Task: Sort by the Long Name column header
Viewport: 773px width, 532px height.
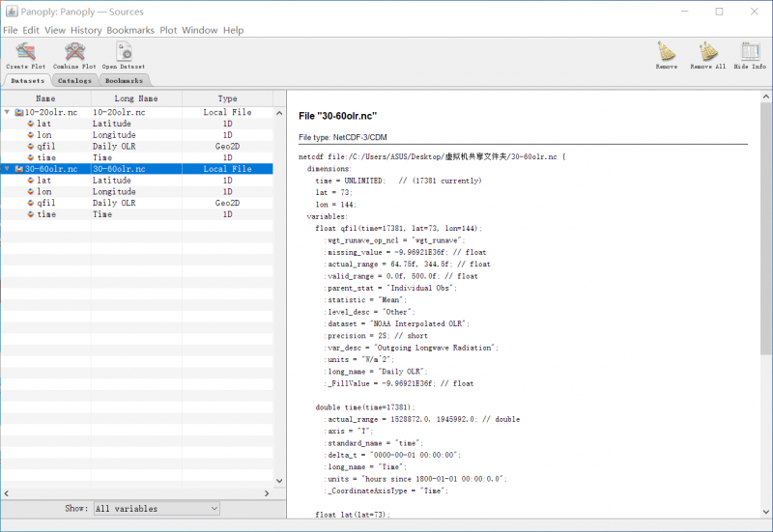Action: [x=136, y=98]
